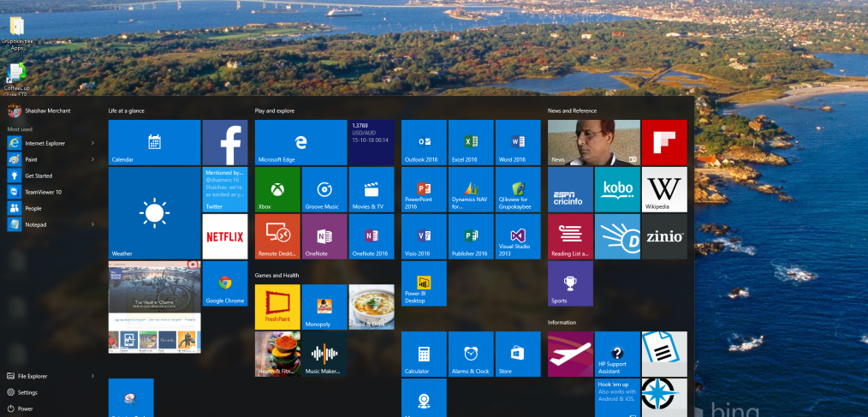Expand Internet Explorer jump list arrow

coord(92,143)
